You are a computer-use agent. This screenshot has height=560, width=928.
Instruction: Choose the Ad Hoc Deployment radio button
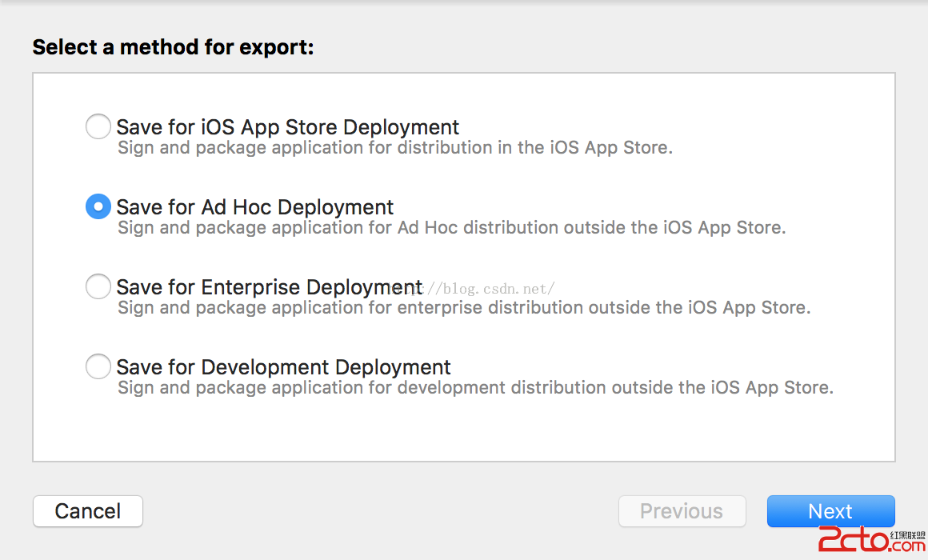point(98,206)
